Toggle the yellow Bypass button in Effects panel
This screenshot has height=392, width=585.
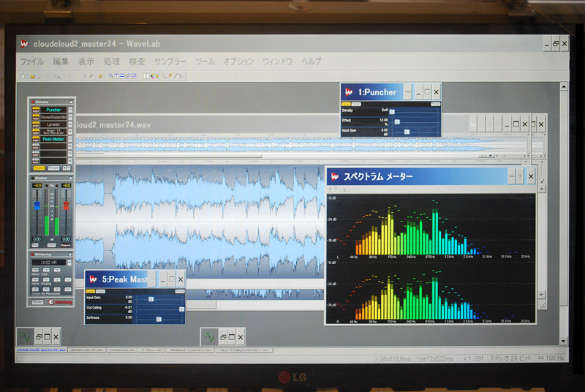coord(39,168)
